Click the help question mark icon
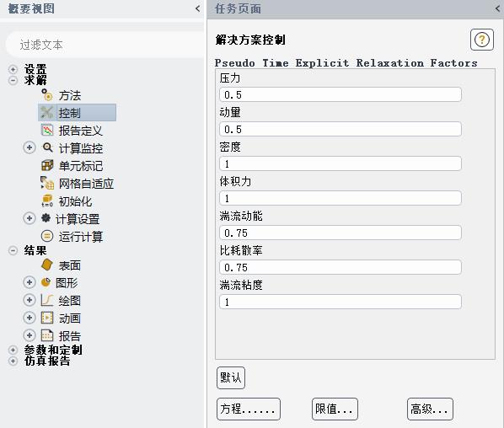504x428 pixels. [x=482, y=40]
